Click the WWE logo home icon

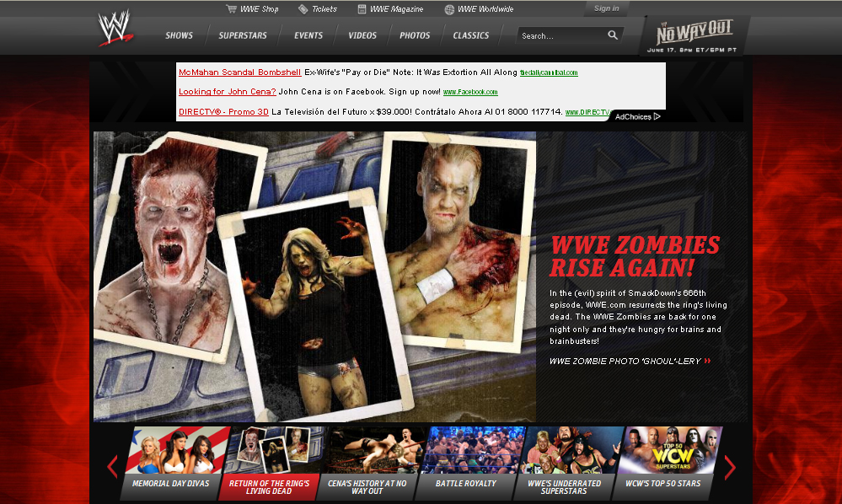pyautogui.click(x=115, y=27)
